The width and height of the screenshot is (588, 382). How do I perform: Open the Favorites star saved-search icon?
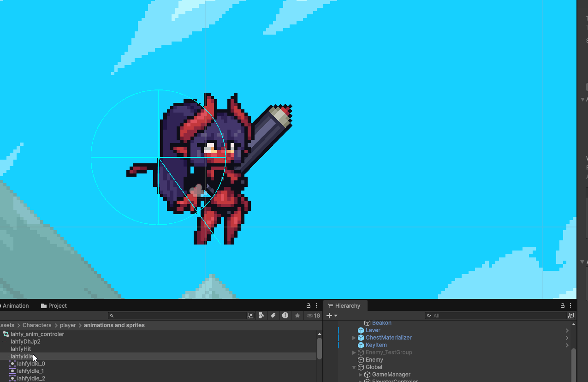[x=297, y=316]
